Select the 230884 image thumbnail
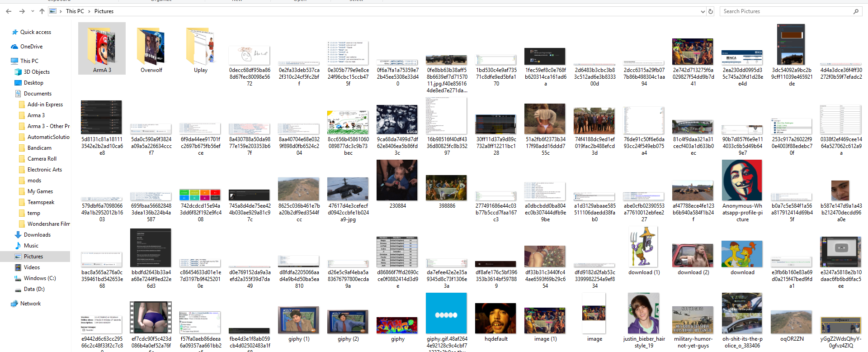The image size is (868, 352). click(397, 180)
